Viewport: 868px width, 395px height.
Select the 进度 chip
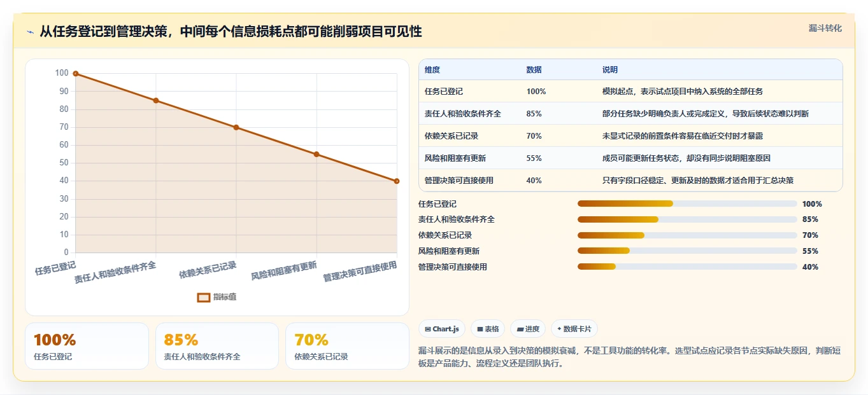(528, 329)
